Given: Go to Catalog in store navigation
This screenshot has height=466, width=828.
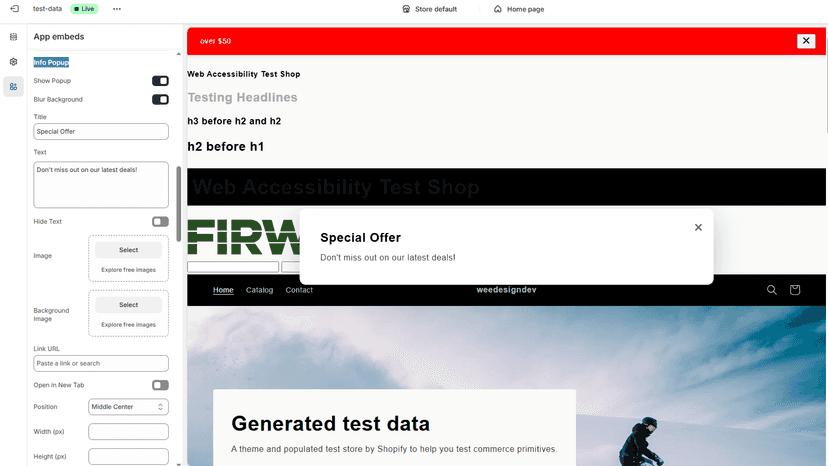Looking at the screenshot, I should pyautogui.click(x=259, y=290).
